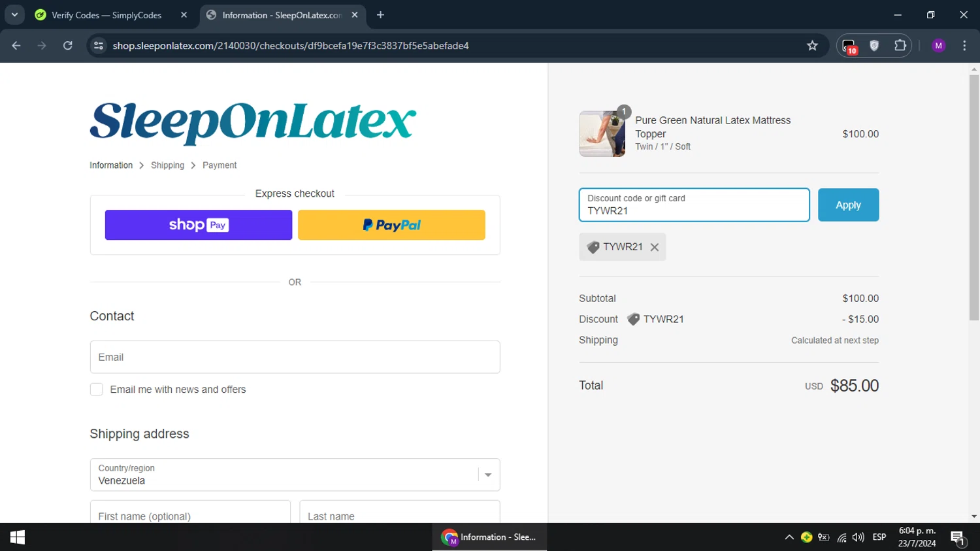This screenshot has height=551, width=980.
Task: Open taskbar clock and date
Action: coord(917,537)
